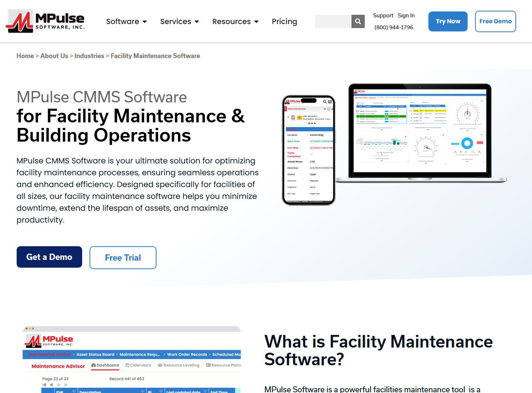Viewport: 532px width, 393px height.
Task: Click 'Page 23 of 23' text in preview
Action: (x=55, y=379)
